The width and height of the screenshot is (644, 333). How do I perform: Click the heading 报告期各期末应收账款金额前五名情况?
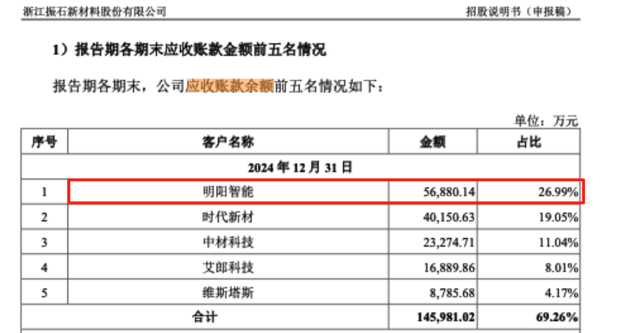[x=201, y=50]
